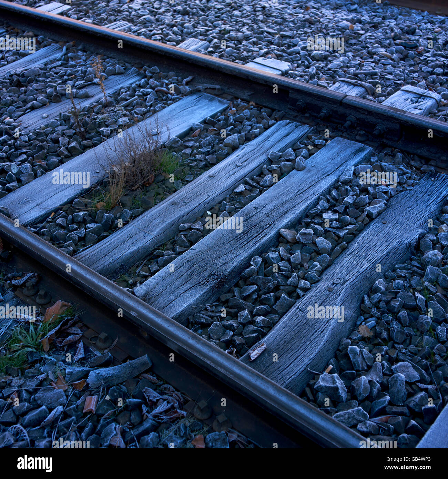The image size is (448, 479).
Task: Click the alamy watermark at the left edge grass
Action: tap(17, 313)
